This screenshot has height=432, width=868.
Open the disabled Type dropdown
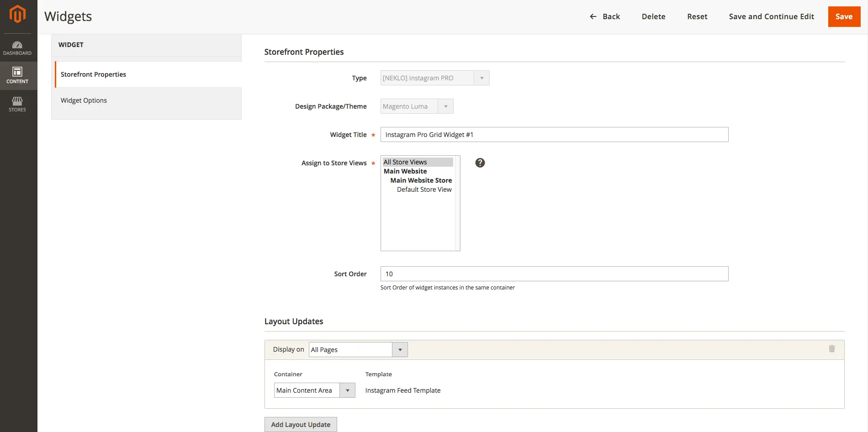click(x=435, y=78)
